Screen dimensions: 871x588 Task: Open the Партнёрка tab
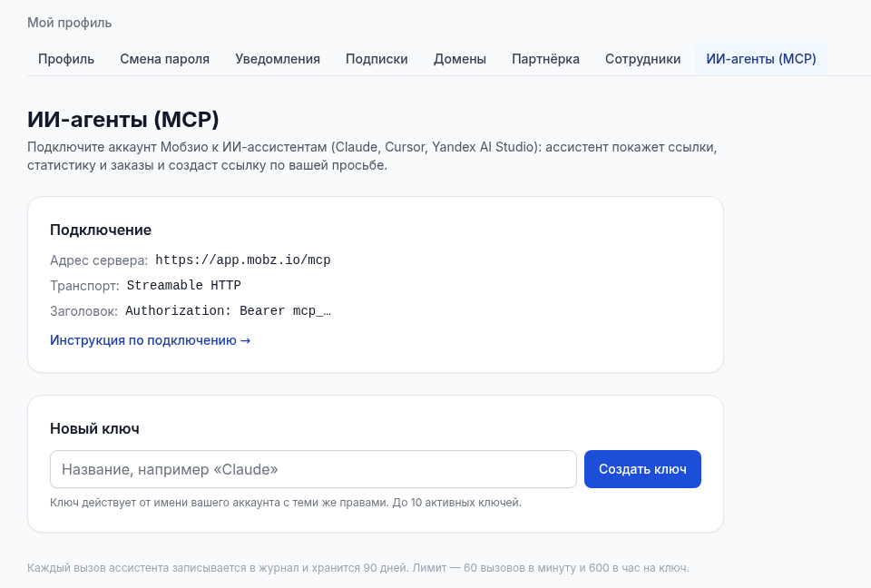pyautogui.click(x=545, y=59)
